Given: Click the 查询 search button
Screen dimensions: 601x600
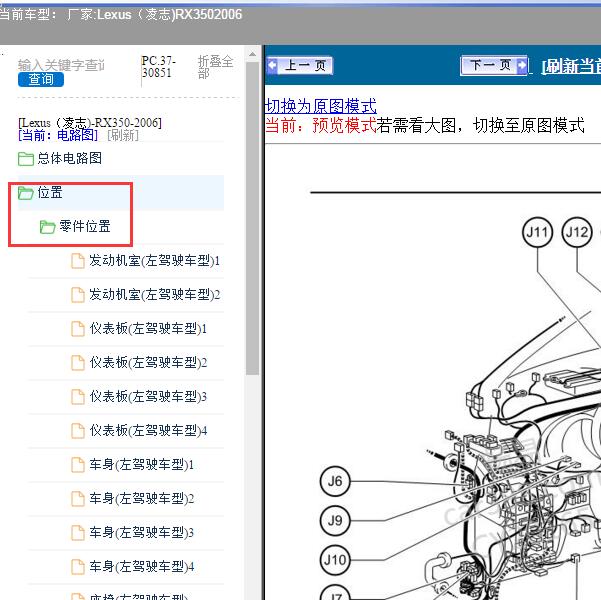Looking at the screenshot, I should click(41, 79).
